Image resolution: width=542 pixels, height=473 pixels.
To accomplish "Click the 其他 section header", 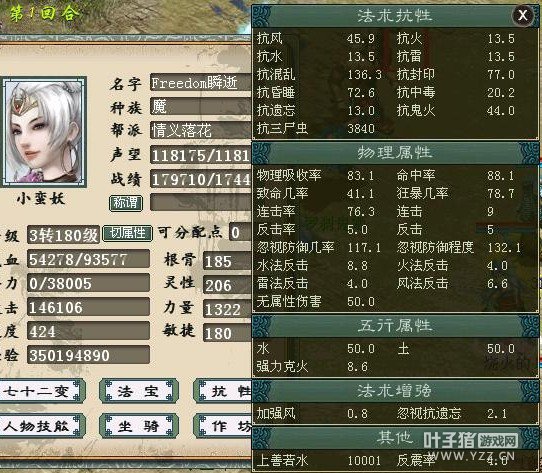I will 394,437.
